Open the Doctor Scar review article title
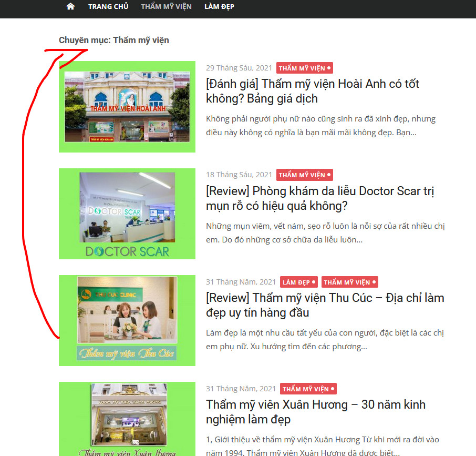The height and width of the screenshot is (456, 476). point(320,198)
